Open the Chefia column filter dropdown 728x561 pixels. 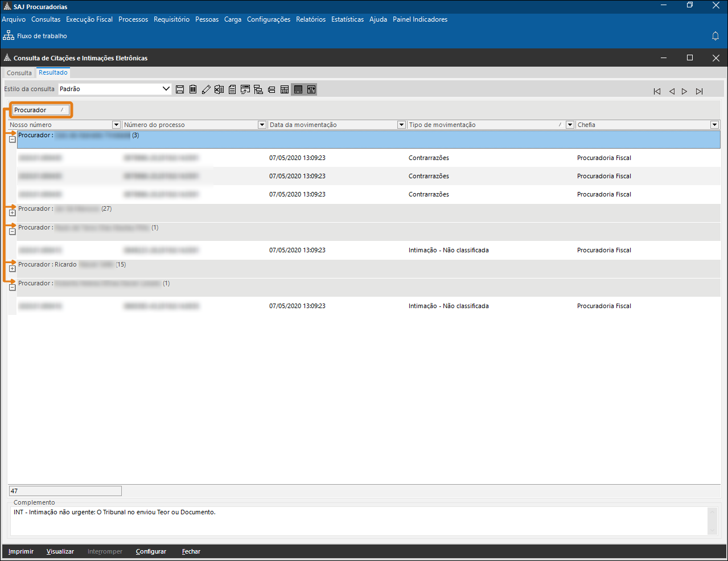coord(714,125)
